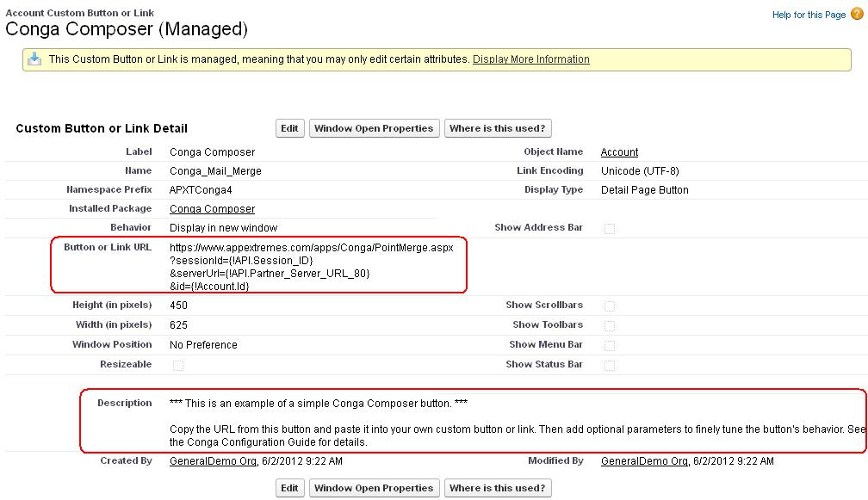This screenshot has height=500, width=868.
Task: Toggle the Show Menu Bar checkbox
Action: (x=610, y=344)
